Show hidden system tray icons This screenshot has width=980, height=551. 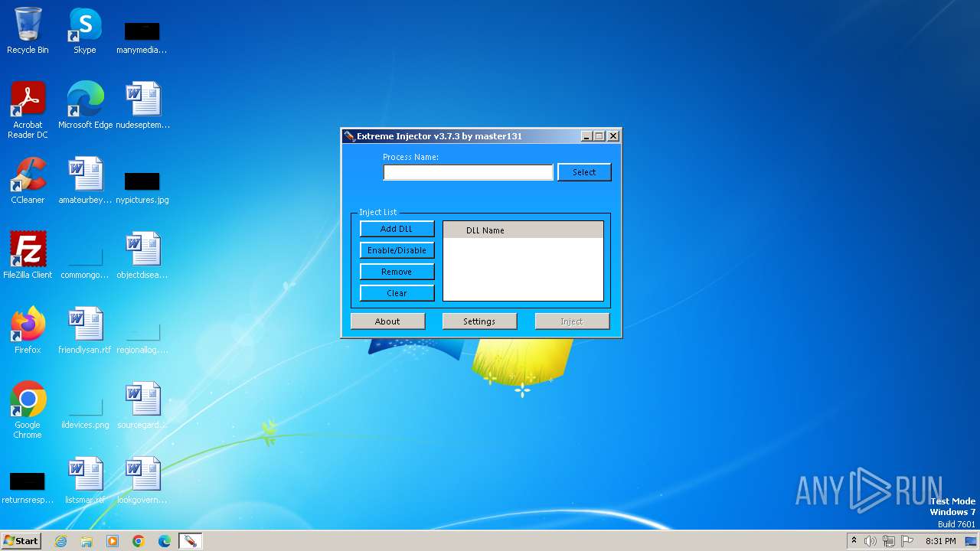click(854, 541)
